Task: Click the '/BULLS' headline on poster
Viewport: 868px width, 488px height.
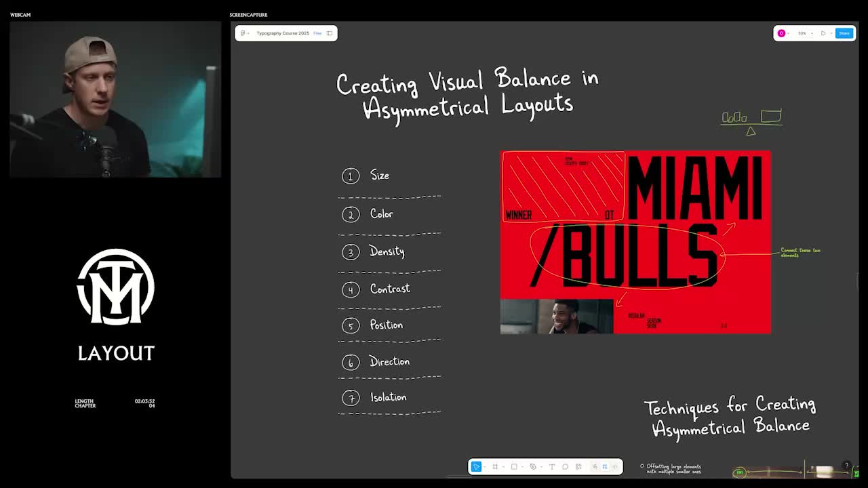Action: [x=624, y=256]
